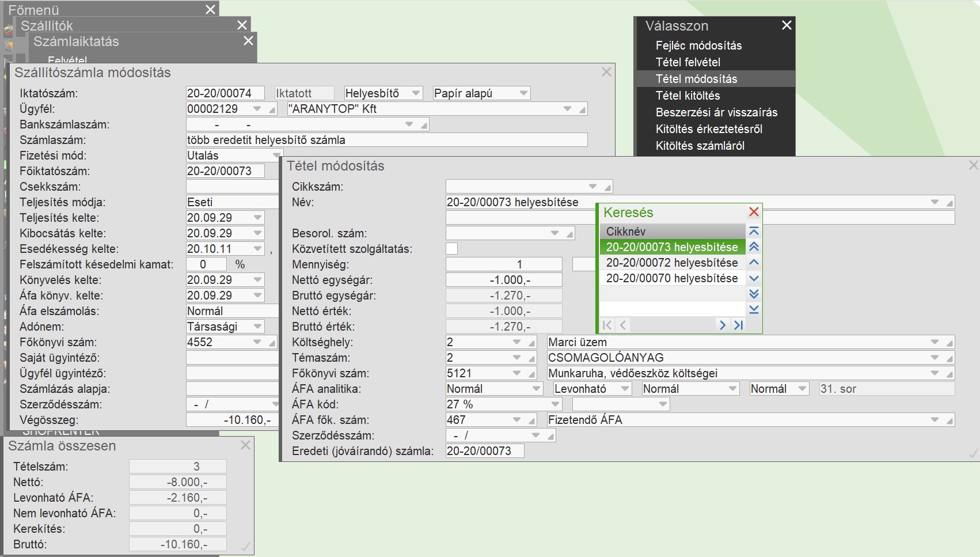Click the Nettó egységár value field

tap(504, 280)
